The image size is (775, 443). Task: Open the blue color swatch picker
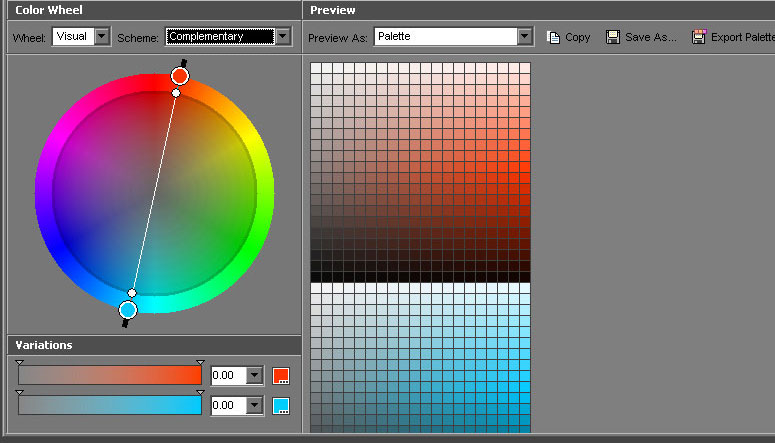point(281,406)
